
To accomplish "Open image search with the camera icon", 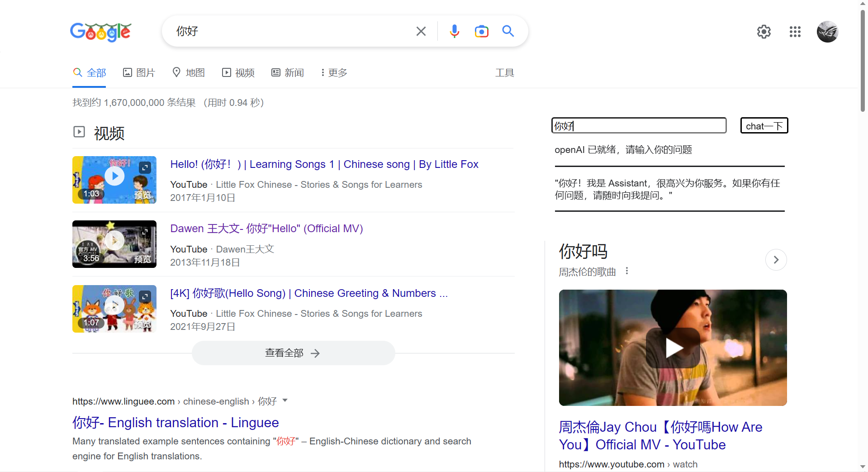I will [481, 31].
